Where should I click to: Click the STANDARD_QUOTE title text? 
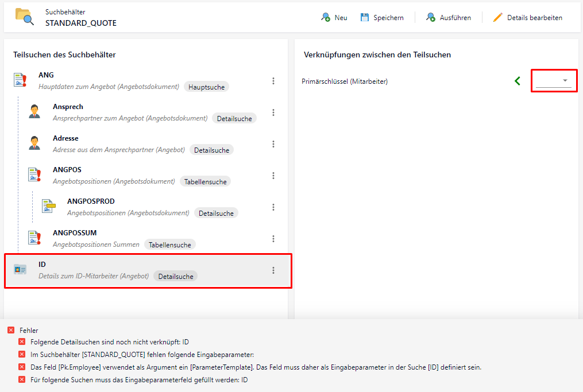tap(81, 23)
